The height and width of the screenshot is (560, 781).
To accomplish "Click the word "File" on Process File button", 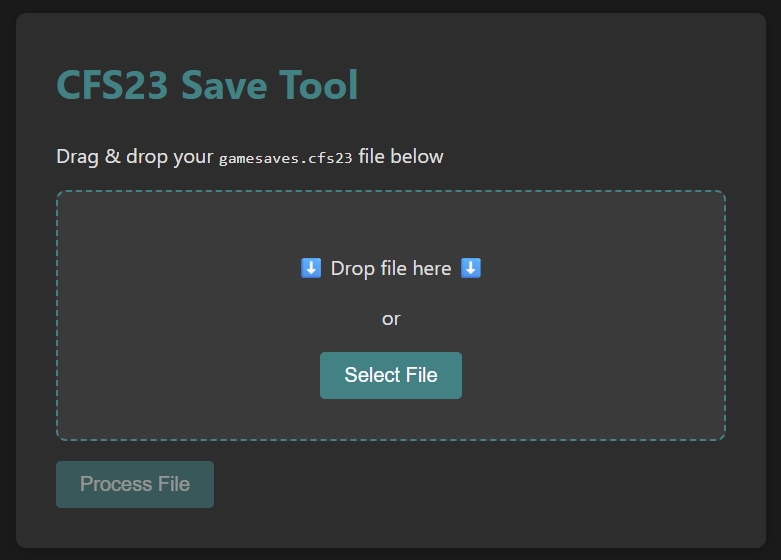I will [174, 484].
